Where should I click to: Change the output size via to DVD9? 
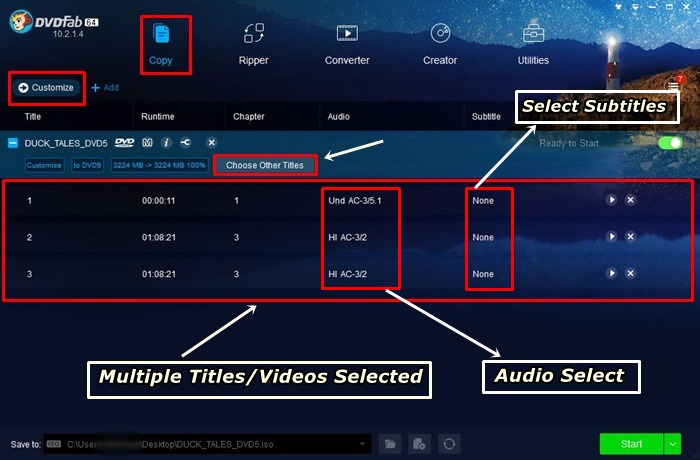click(x=87, y=165)
